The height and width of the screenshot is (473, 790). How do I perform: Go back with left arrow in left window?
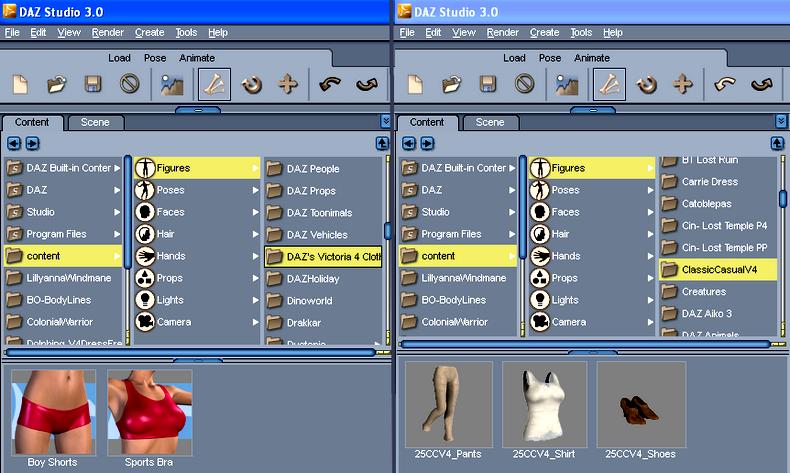[x=14, y=144]
